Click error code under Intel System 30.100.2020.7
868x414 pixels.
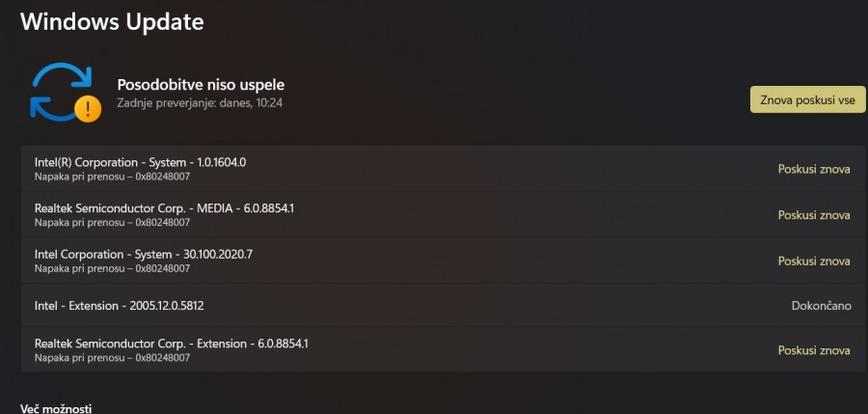[112, 268]
